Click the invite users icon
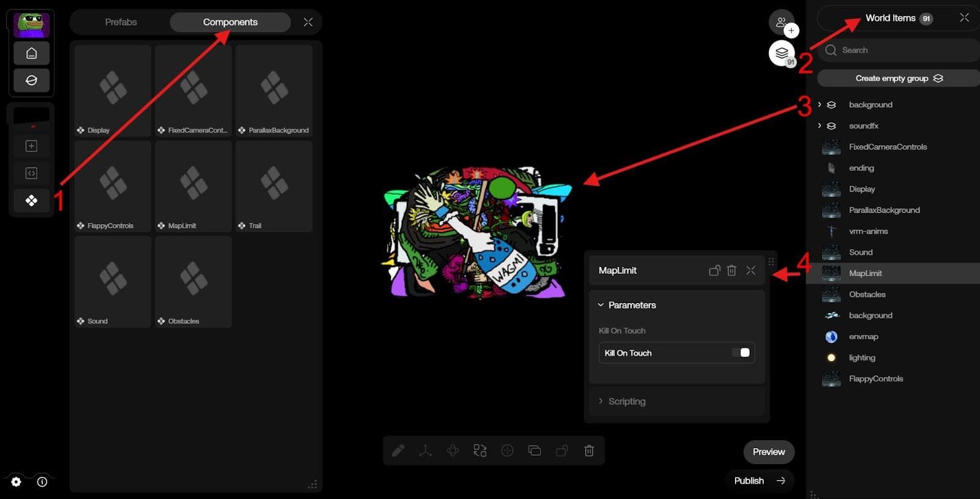 (782, 22)
